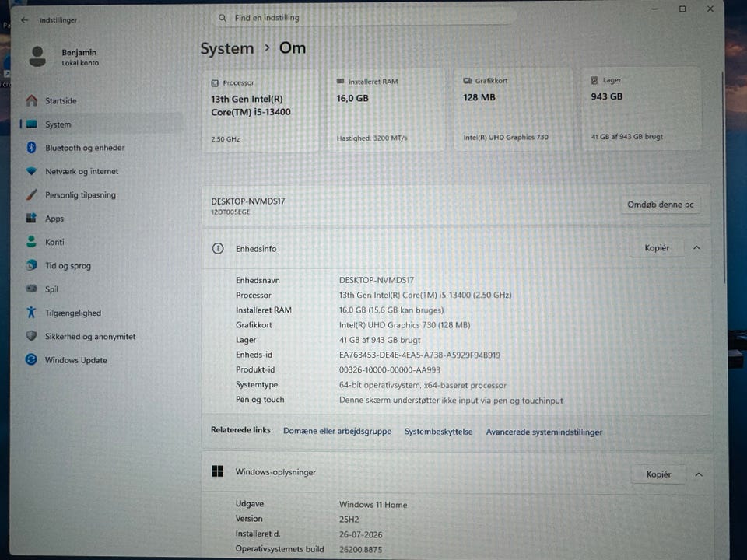
Task: Click the Benjamin account avatar icon
Action: 37,57
